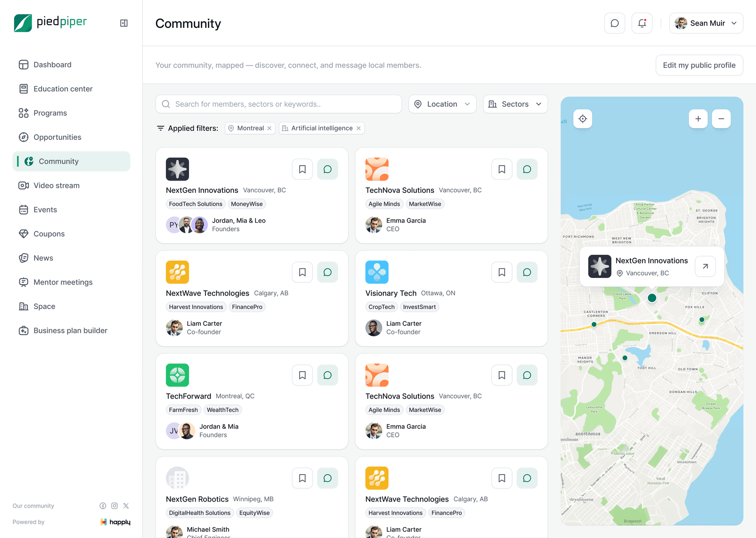Screen dimensions: 756x538
Task: Message Visionary Tech via chat icon
Action: pos(527,272)
